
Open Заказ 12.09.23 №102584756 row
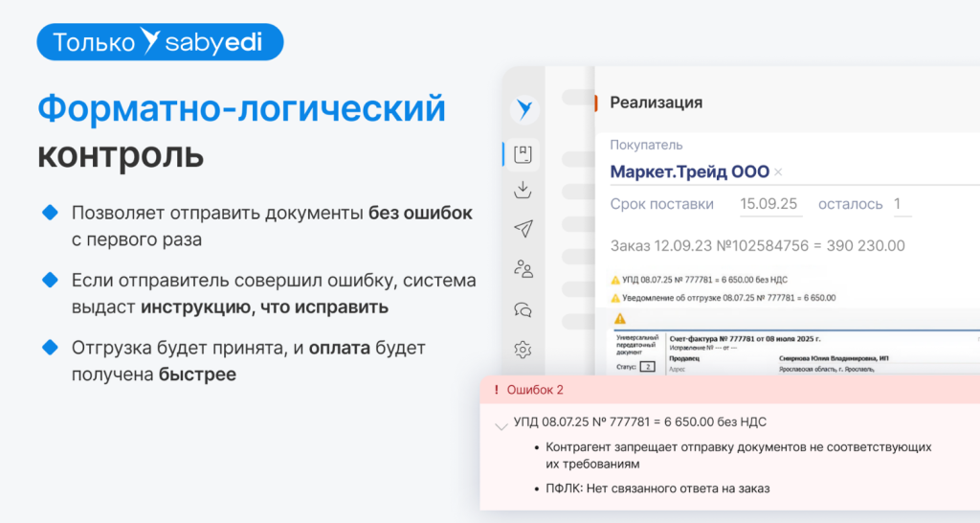(758, 246)
